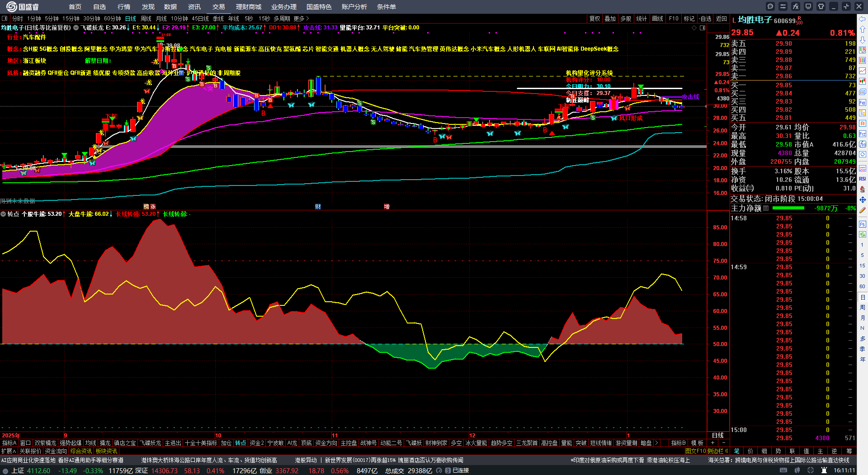Click the 筹 chip distribution button

click(x=849, y=451)
